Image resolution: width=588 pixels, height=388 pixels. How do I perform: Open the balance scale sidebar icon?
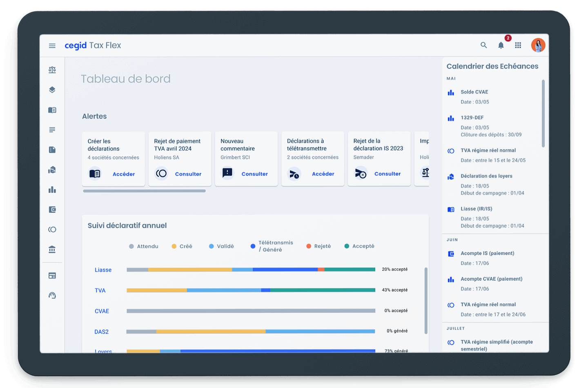pos(52,70)
